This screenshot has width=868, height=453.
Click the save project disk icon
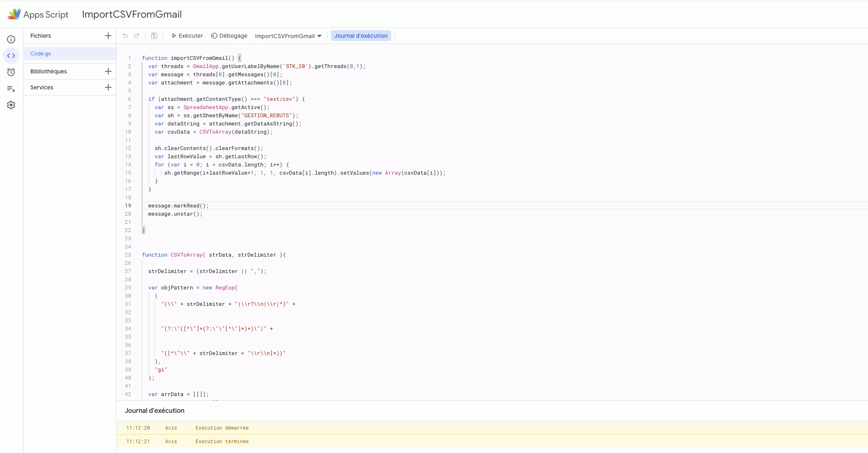154,36
